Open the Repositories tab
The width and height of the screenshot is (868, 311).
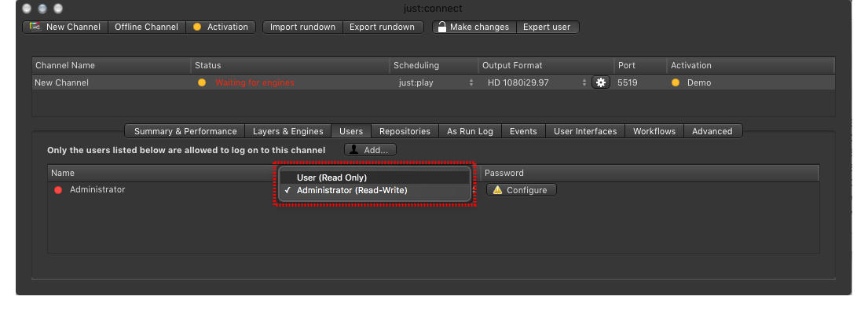(405, 131)
